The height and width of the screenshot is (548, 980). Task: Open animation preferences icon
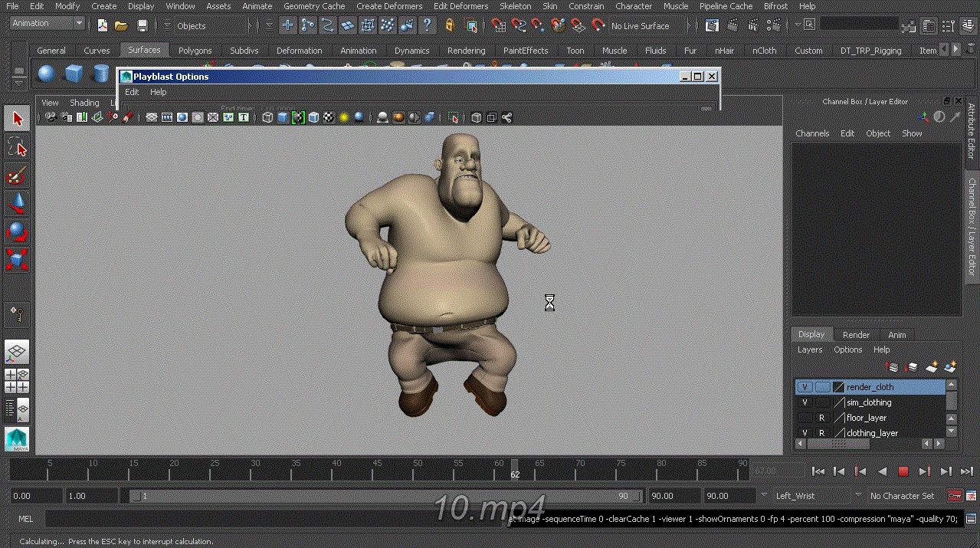click(x=972, y=496)
